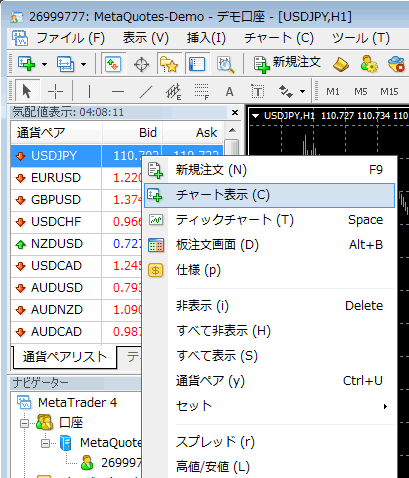The image size is (409, 478).
Task: Choose すべて表示 (S) in context menu
Action: (x=269, y=356)
